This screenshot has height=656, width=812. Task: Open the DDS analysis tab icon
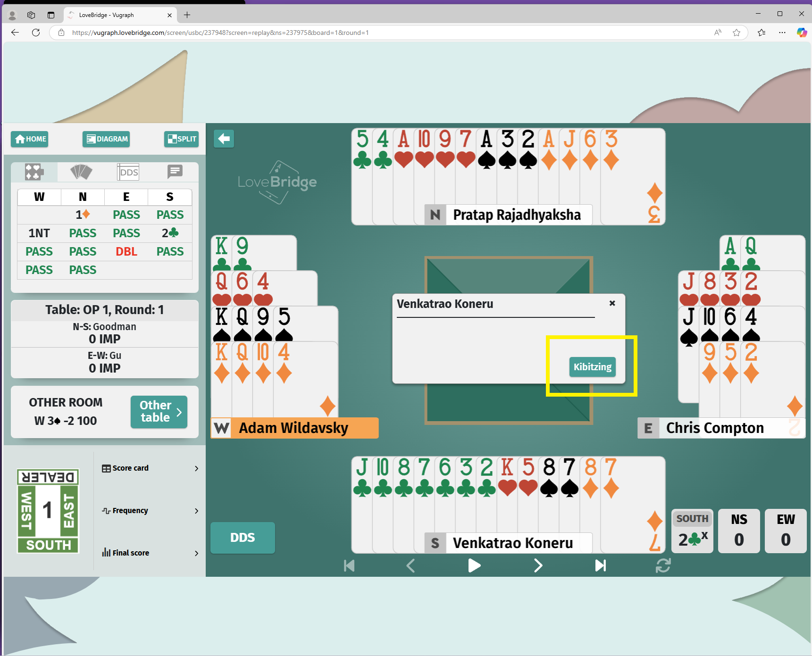[x=128, y=172]
